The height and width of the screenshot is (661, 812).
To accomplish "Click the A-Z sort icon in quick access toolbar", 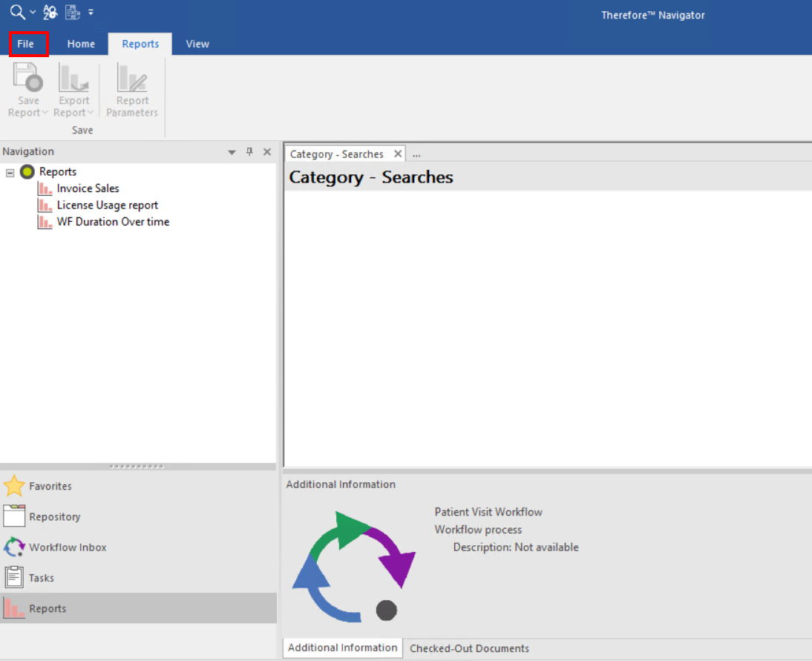I will point(50,12).
